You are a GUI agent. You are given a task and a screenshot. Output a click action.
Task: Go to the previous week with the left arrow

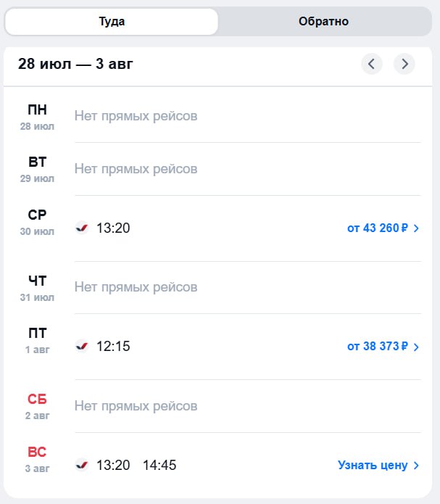(x=372, y=64)
